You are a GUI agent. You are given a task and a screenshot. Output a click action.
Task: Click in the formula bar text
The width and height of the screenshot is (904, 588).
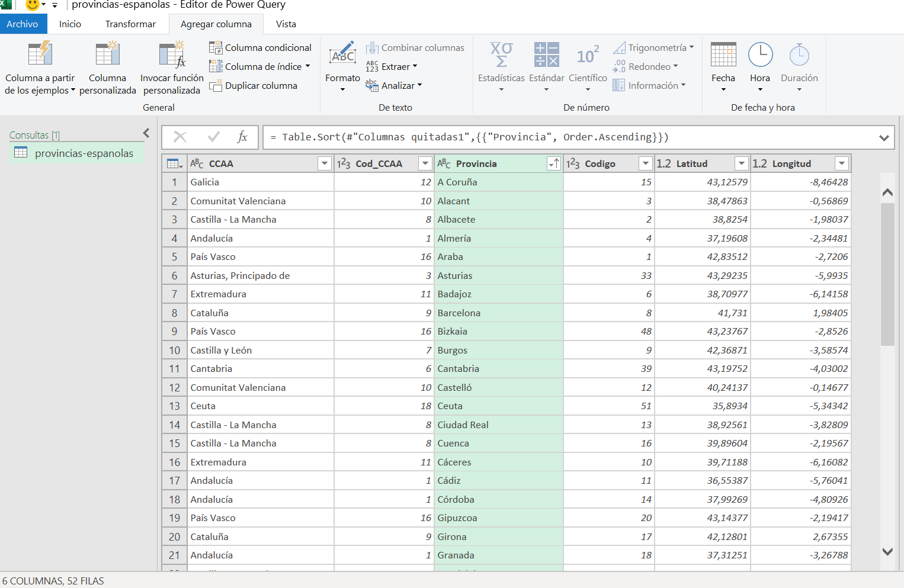tap(469, 137)
